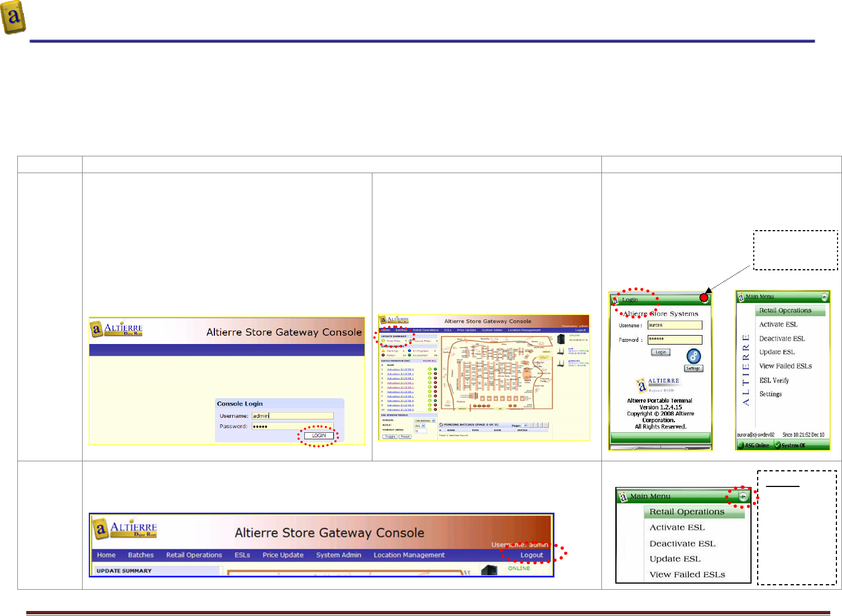Click the red Failed icon in batch summary
The width and height of the screenshot is (842, 616).
383,355
